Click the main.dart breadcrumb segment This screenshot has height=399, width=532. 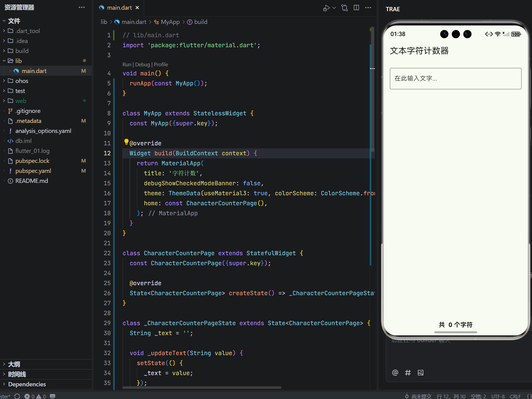tap(130, 22)
